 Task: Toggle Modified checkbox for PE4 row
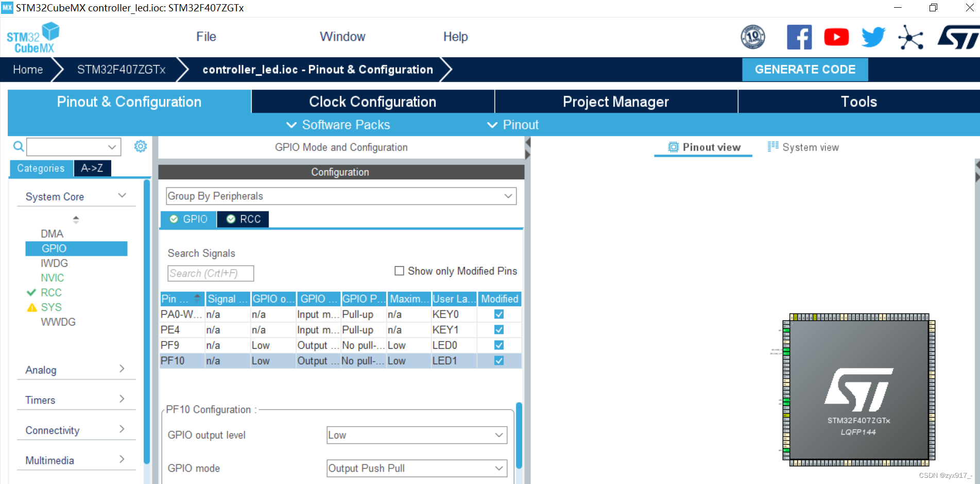(x=499, y=329)
